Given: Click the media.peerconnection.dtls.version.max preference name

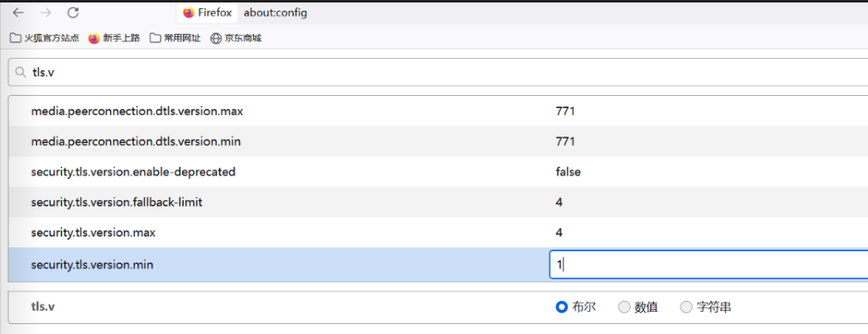Looking at the screenshot, I should [x=137, y=111].
